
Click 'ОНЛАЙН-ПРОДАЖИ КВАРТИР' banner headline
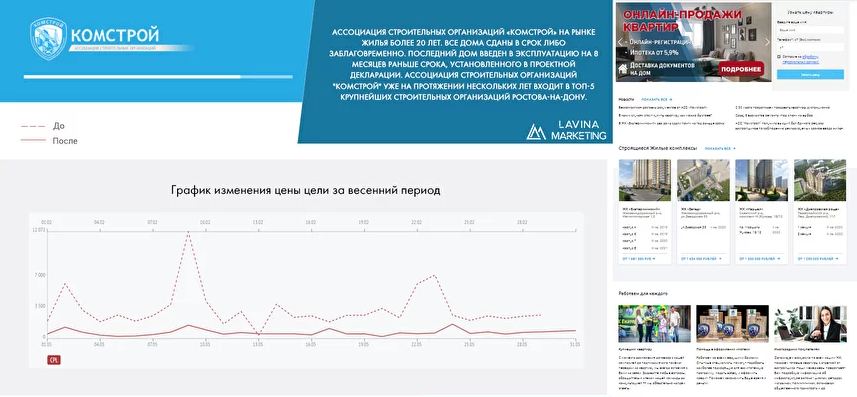(x=682, y=20)
